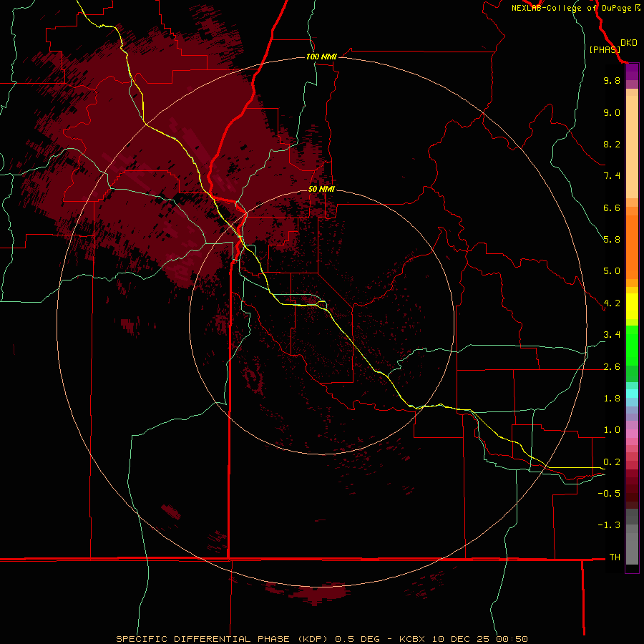Pick the 5.8 scale value
The width and height of the screenshot is (644, 644).
pyautogui.click(x=612, y=240)
